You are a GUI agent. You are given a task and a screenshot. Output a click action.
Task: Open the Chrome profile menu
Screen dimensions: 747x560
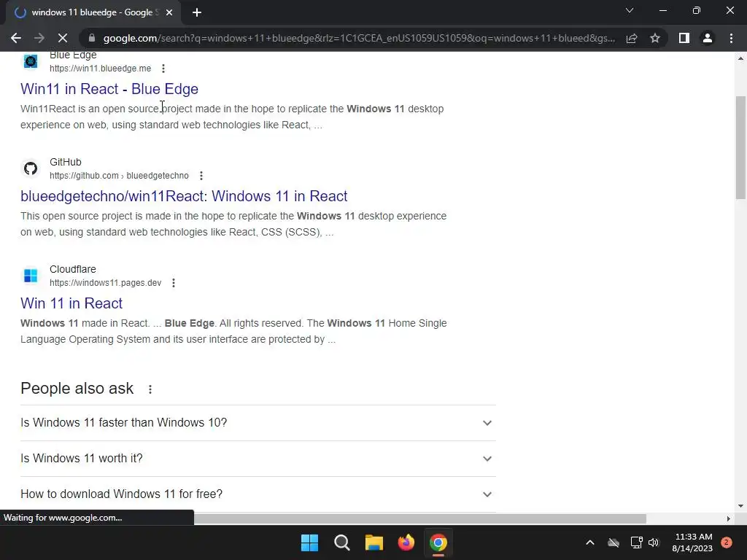708,38
